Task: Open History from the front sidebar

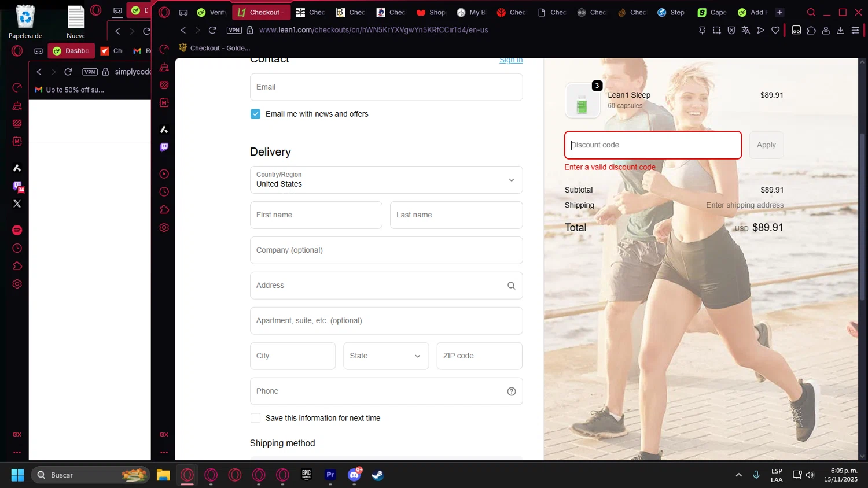Action: pyautogui.click(x=164, y=191)
